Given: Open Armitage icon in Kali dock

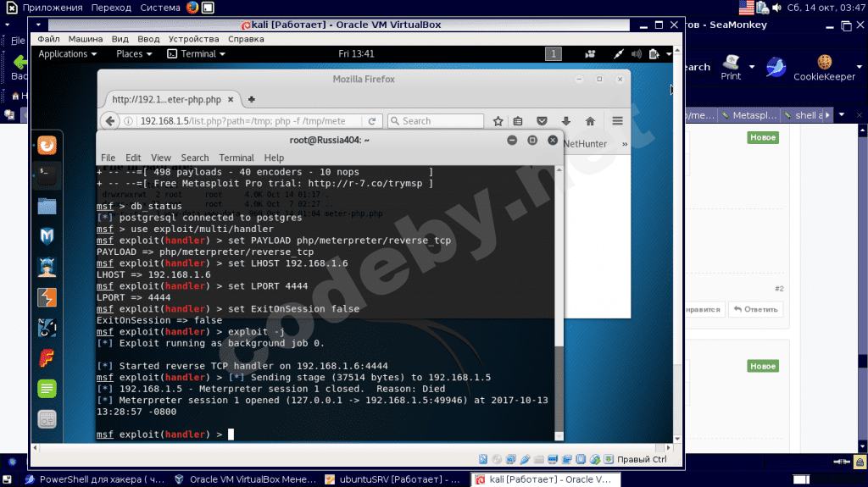Looking at the screenshot, I should pyautogui.click(x=47, y=267).
